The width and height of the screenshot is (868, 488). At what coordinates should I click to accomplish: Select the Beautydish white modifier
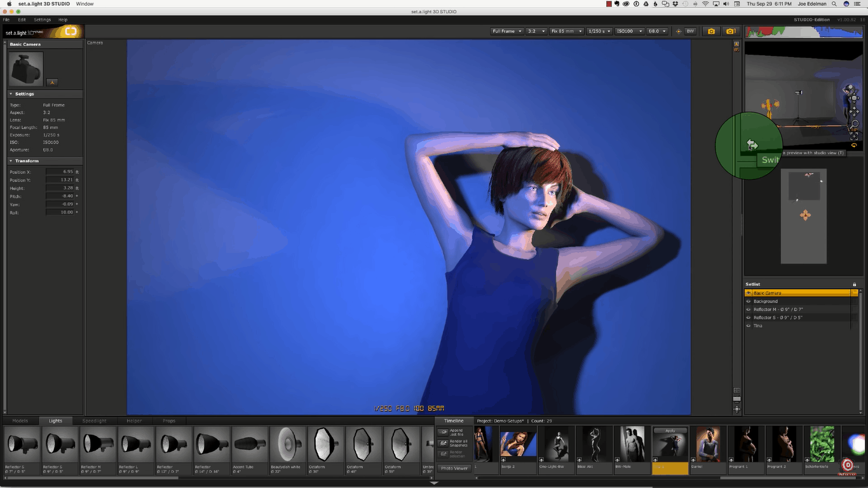(288, 445)
